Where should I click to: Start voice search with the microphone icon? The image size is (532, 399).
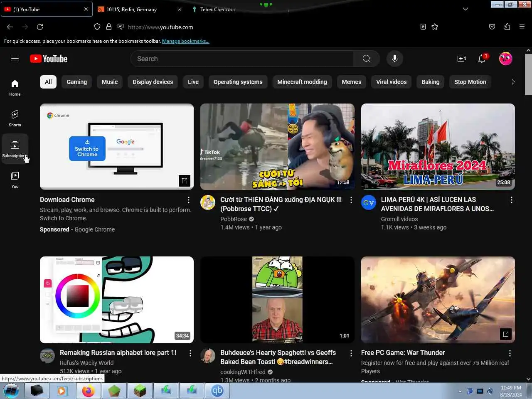[x=395, y=59]
